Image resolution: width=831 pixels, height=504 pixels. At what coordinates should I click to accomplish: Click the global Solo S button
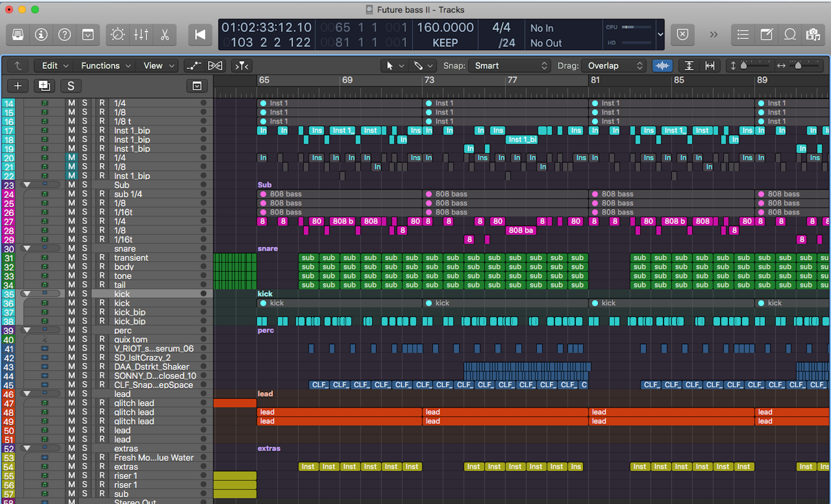[x=71, y=86]
